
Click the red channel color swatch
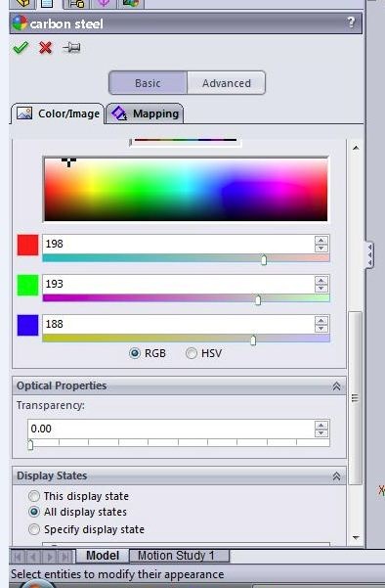coord(27,245)
